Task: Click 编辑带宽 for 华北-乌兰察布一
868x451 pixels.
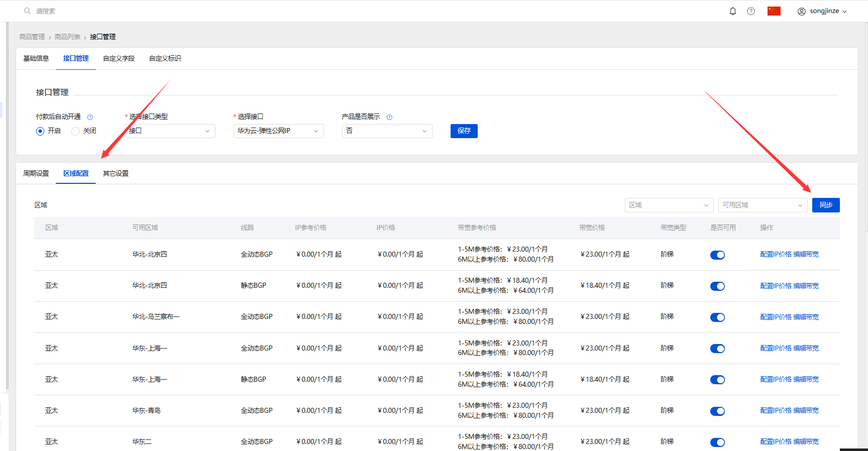Action: [x=806, y=317]
